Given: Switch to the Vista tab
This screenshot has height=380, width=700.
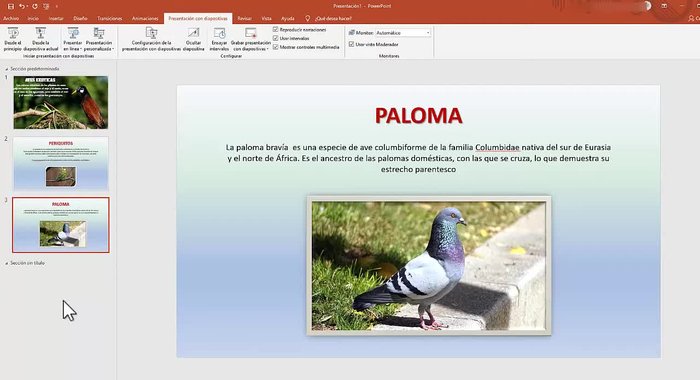Looking at the screenshot, I should [x=267, y=18].
